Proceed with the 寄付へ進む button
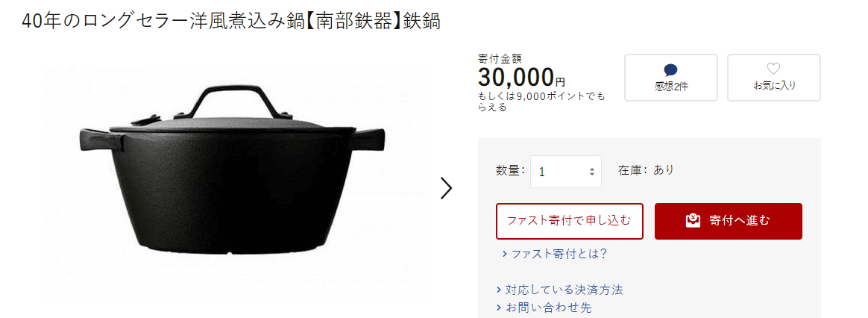Screen dimensions: 868x318 point(728,221)
